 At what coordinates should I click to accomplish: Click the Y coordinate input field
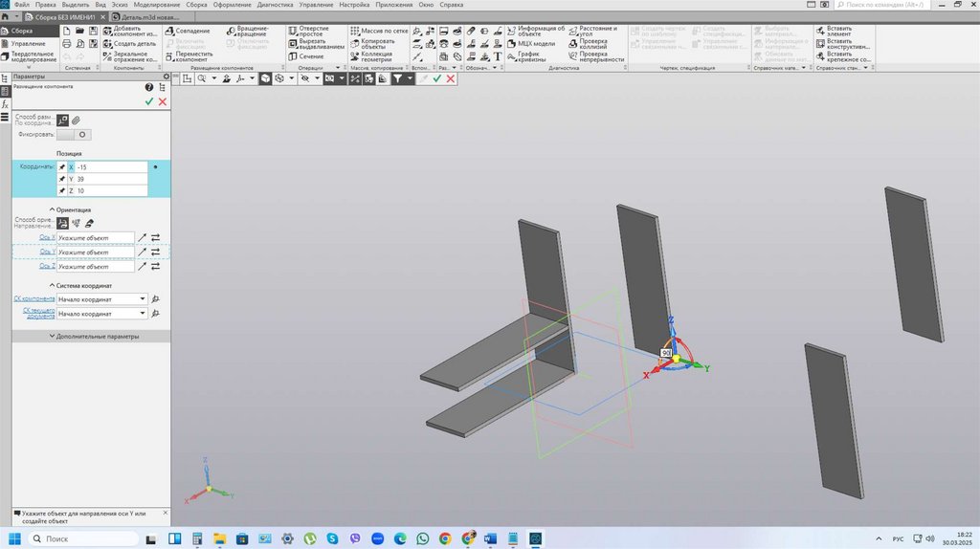pos(110,179)
